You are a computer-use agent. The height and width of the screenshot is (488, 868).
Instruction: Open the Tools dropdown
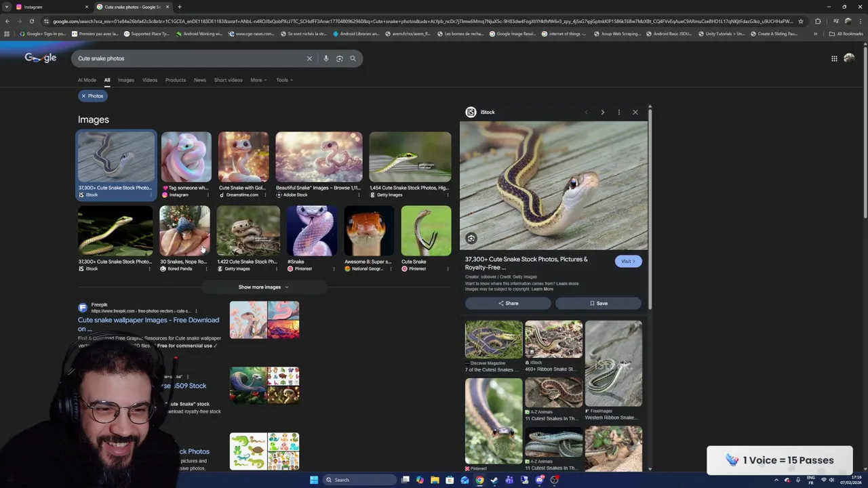[284, 80]
